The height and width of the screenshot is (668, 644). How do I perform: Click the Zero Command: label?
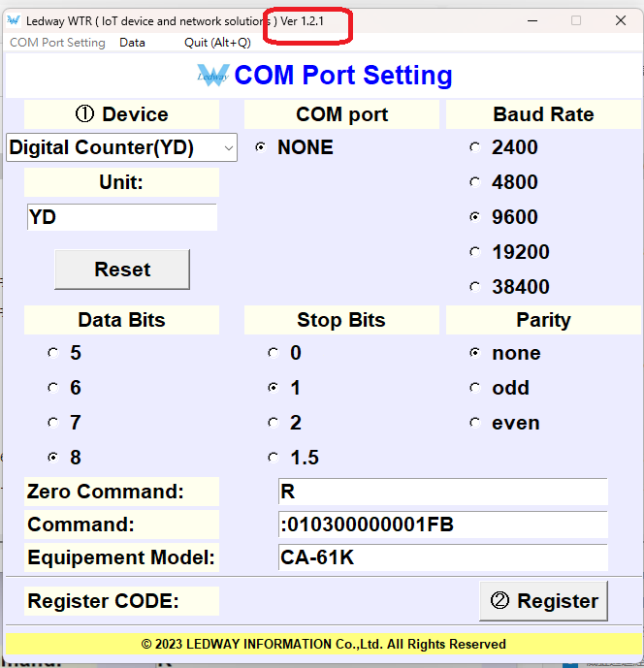(x=122, y=492)
